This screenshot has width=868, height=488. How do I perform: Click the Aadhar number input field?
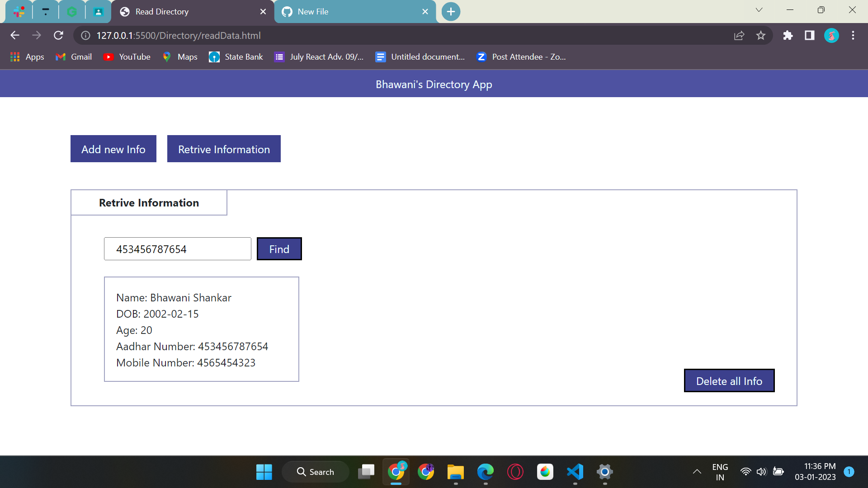[x=177, y=249]
